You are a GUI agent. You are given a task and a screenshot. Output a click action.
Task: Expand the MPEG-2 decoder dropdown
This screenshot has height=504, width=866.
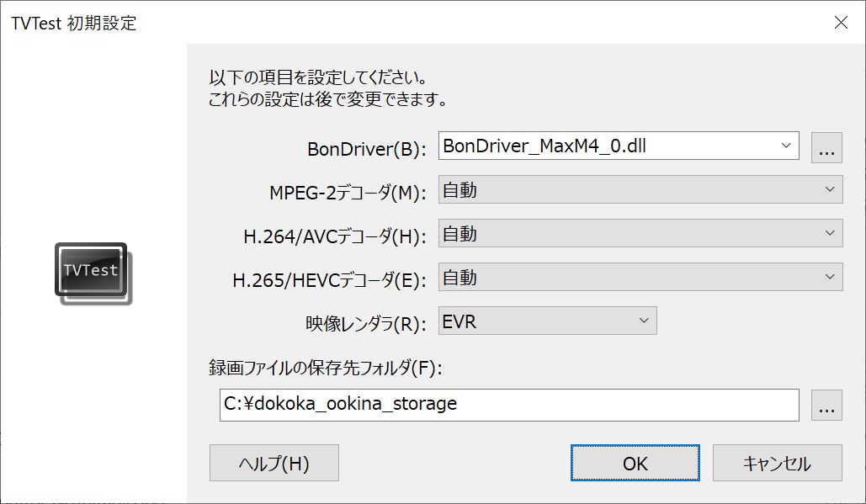[x=640, y=189]
